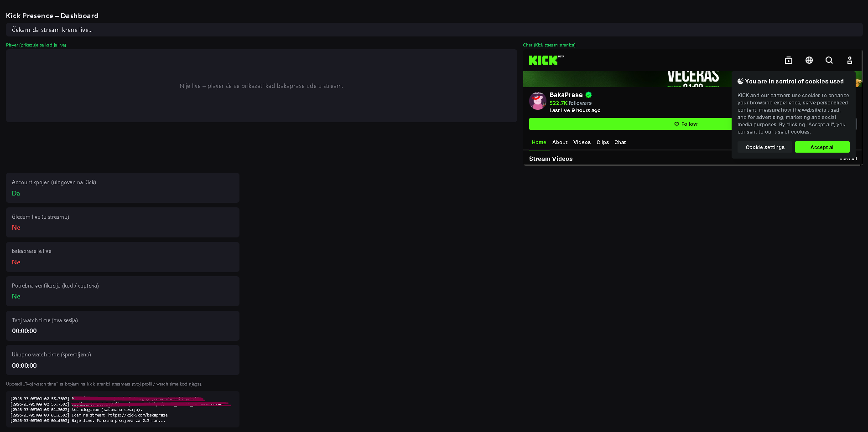Open the user profile icon
The image size is (868, 432).
(x=849, y=60)
